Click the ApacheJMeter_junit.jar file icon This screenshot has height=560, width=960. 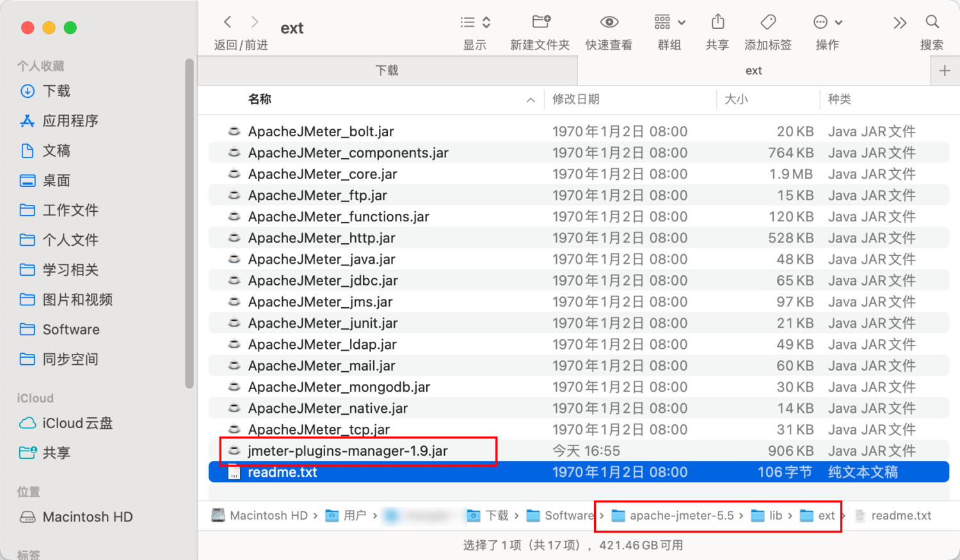coord(235,323)
